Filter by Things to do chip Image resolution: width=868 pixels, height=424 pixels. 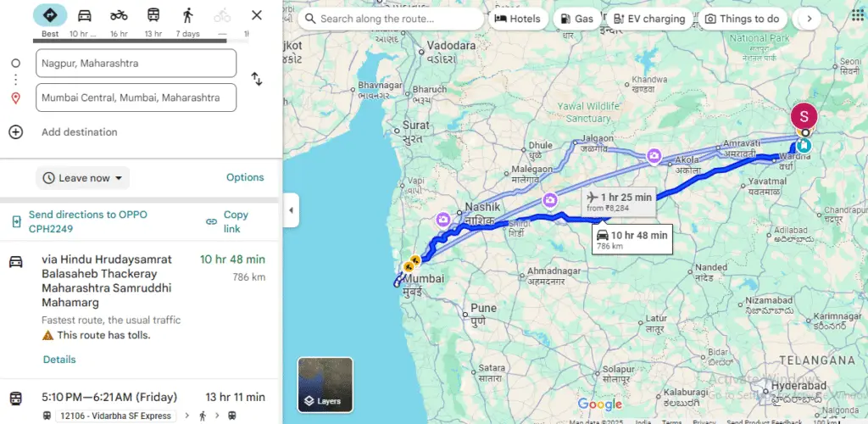point(743,19)
